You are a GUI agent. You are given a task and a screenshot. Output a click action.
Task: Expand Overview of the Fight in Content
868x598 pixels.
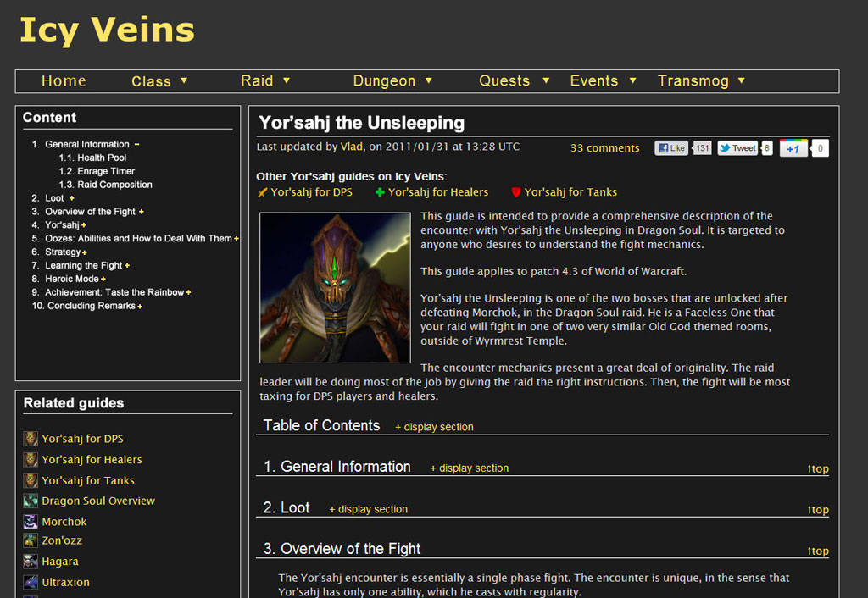(x=142, y=212)
